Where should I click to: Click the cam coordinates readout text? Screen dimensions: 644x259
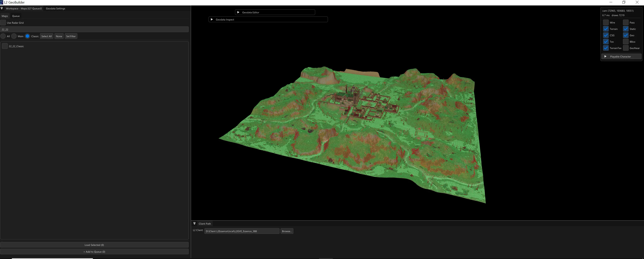coord(618,11)
